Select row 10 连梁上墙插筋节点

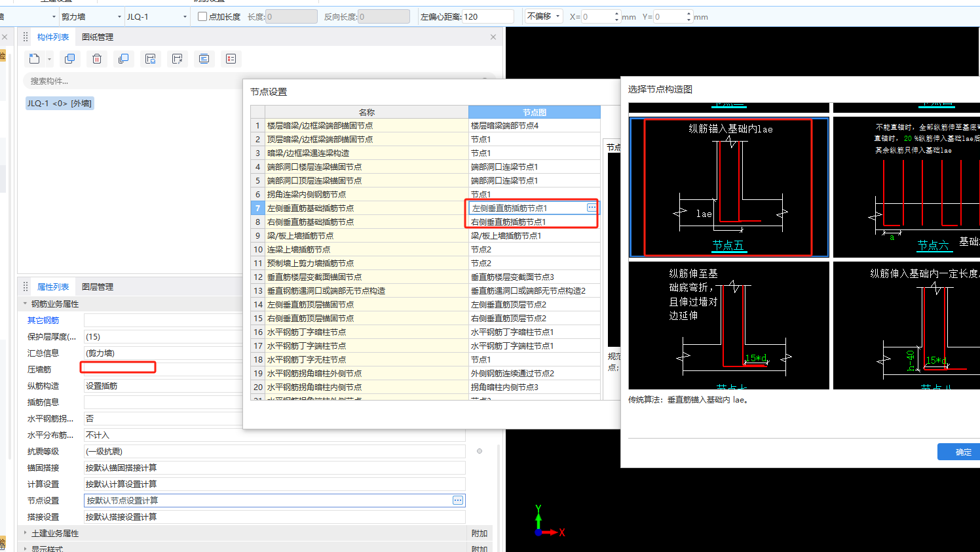367,249
